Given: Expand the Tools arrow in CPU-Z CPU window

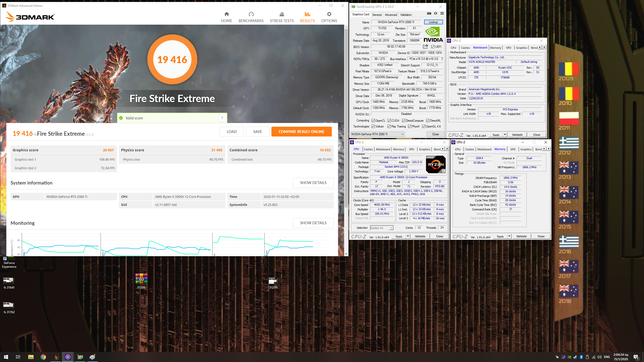Looking at the screenshot, I should (408, 236).
